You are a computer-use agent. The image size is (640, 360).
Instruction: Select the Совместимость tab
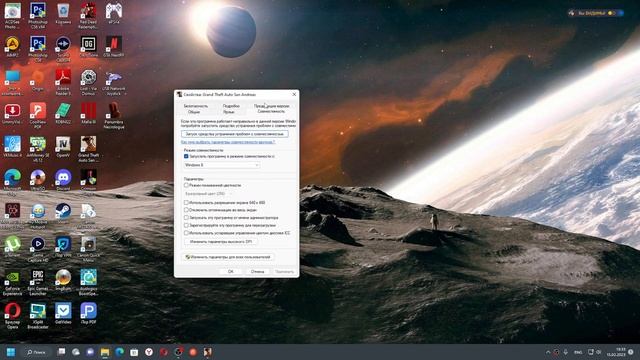pos(271,111)
